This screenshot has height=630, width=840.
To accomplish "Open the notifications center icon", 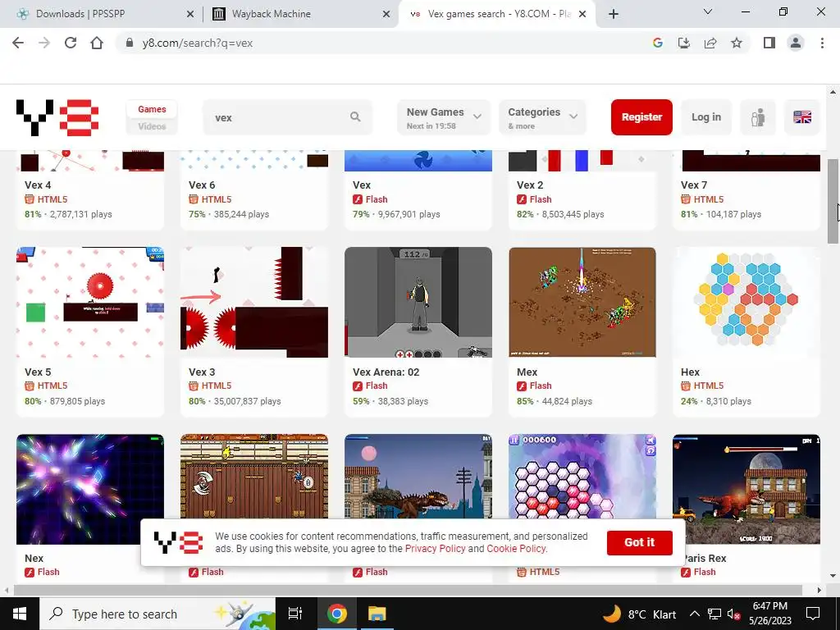I will pyautogui.click(x=813, y=614).
